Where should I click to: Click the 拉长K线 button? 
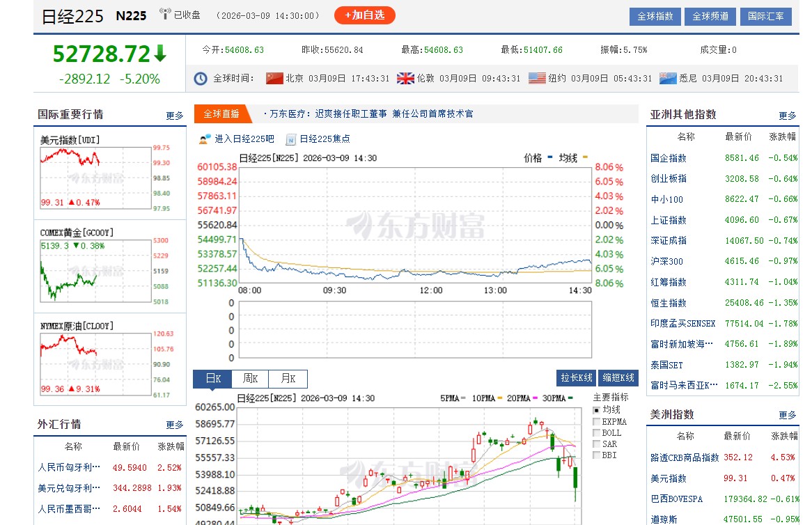[577, 377]
